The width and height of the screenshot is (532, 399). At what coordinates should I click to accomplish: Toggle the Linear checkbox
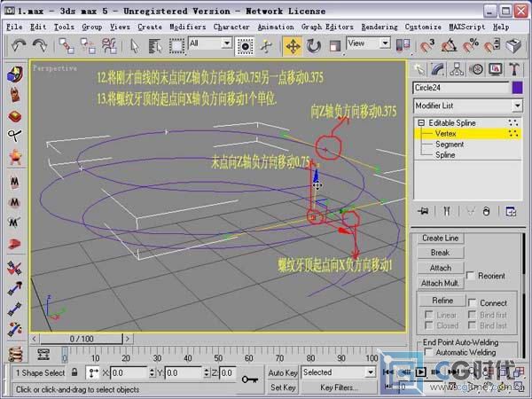[429, 315]
